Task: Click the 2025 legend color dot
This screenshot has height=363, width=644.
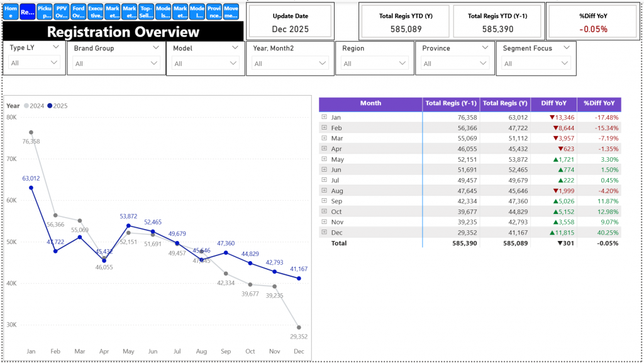Action: pos(50,106)
